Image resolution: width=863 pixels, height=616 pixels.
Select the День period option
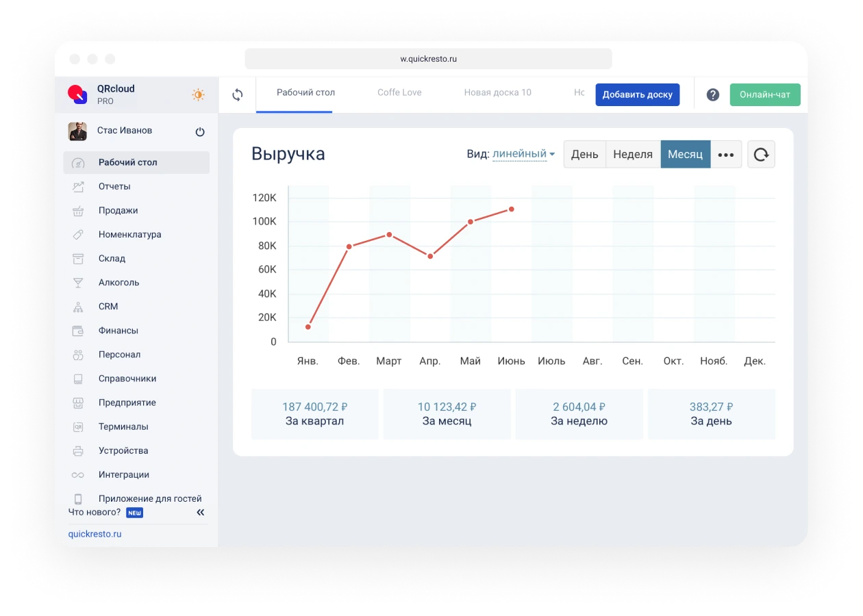click(x=584, y=154)
